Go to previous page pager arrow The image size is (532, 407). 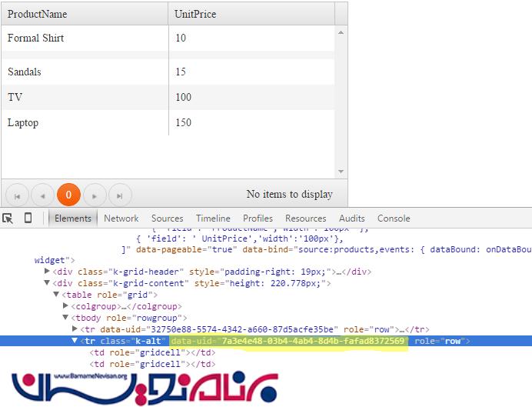click(42, 195)
